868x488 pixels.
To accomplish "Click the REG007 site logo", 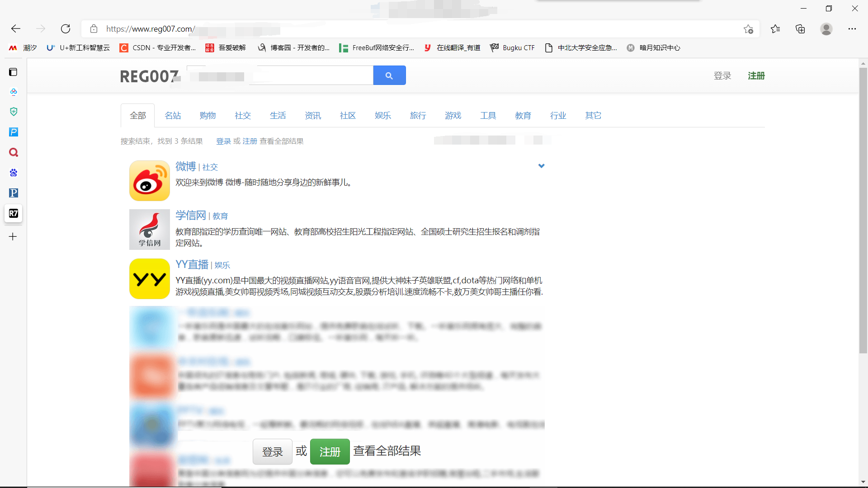I will pos(150,76).
